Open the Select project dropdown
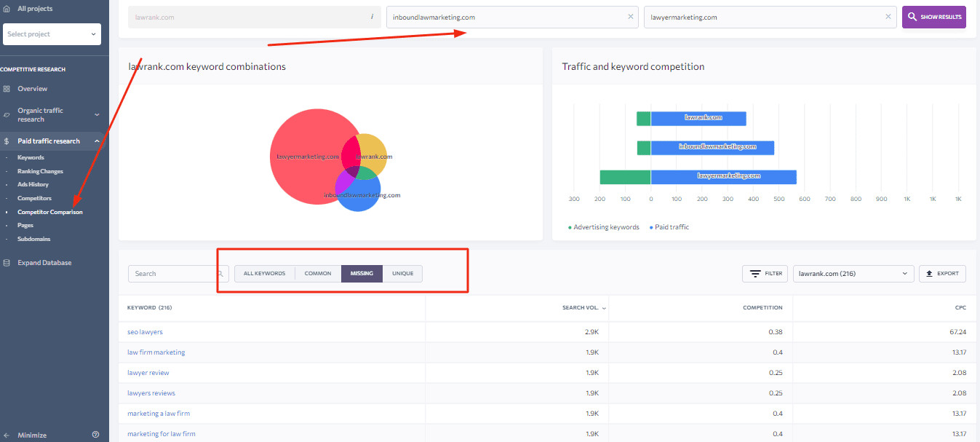The height and width of the screenshot is (442, 980). tap(52, 34)
